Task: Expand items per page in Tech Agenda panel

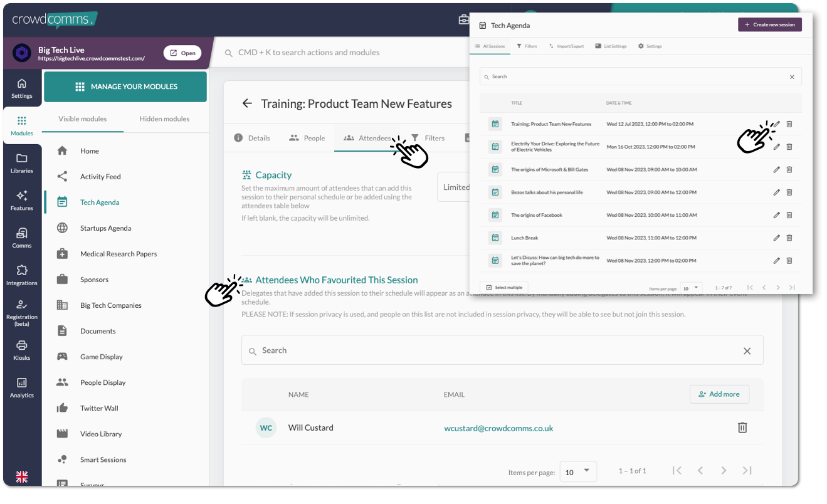Action: tap(691, 288)
